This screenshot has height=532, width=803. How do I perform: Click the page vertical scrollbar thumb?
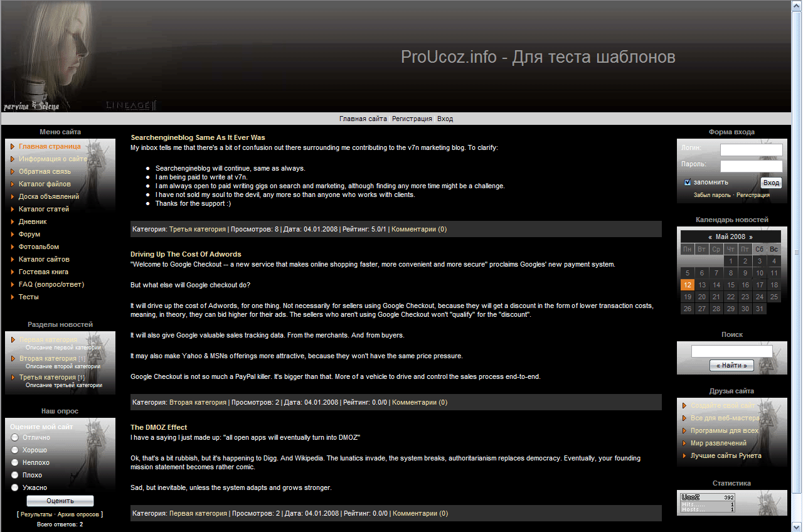(x=797, y=252)
